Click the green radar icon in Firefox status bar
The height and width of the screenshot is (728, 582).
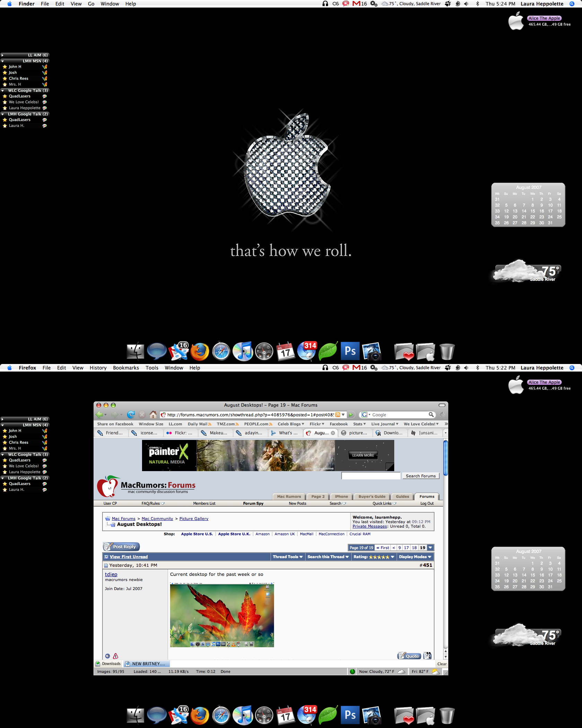click(352, 671)
